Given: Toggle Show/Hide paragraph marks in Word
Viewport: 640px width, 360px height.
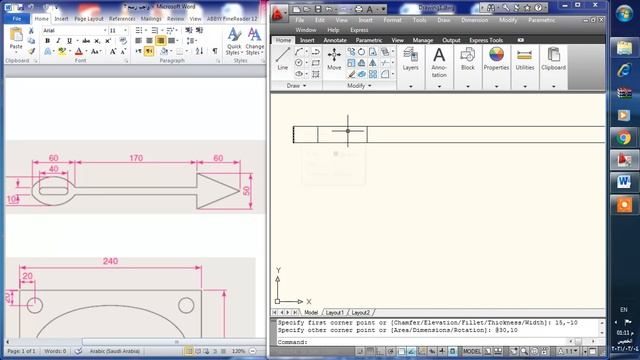Looking at the screenshot, I should [x=215, y=51].
